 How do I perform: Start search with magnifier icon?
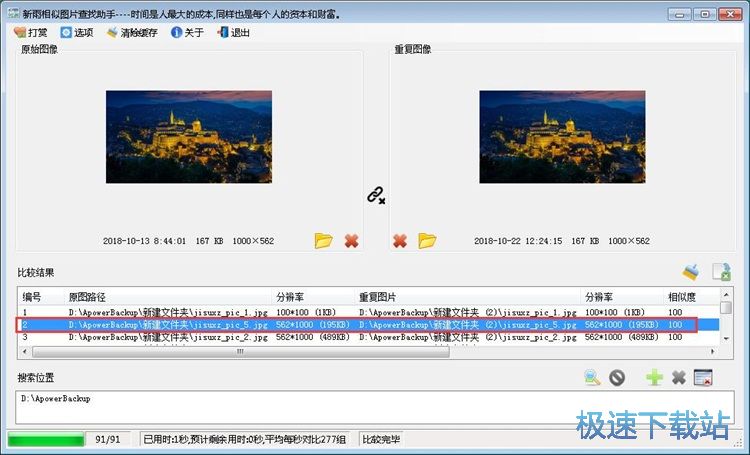click(592, 377)
